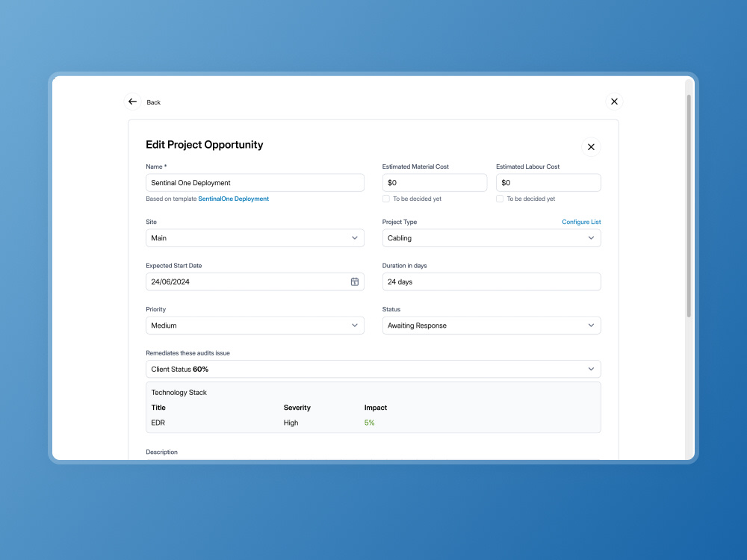Click the Configure List link

pyautogui.click(x=581, y=222)
